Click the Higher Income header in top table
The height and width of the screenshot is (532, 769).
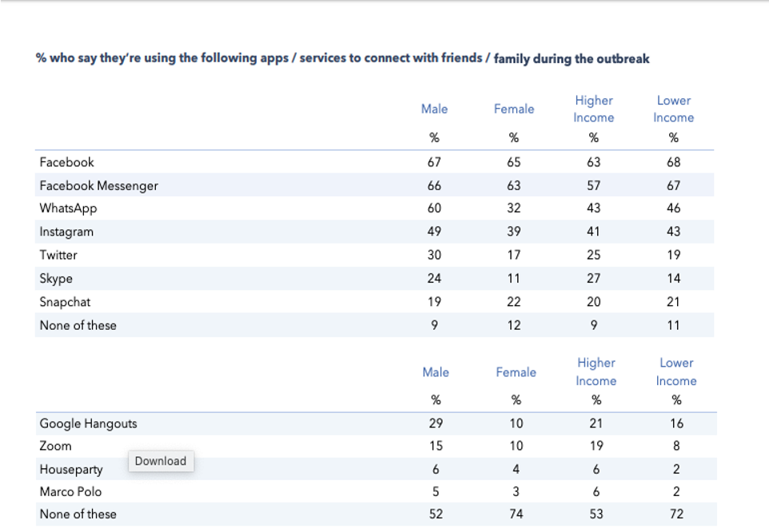593,109
